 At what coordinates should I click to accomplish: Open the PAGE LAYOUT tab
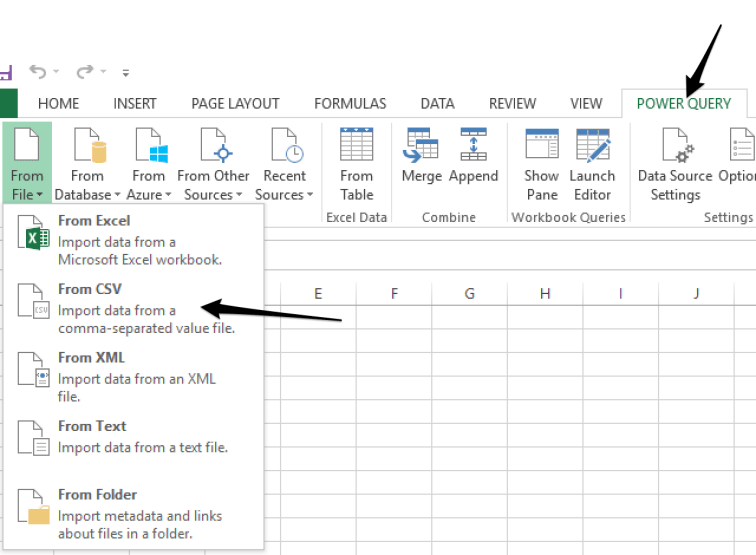(235, 103)
